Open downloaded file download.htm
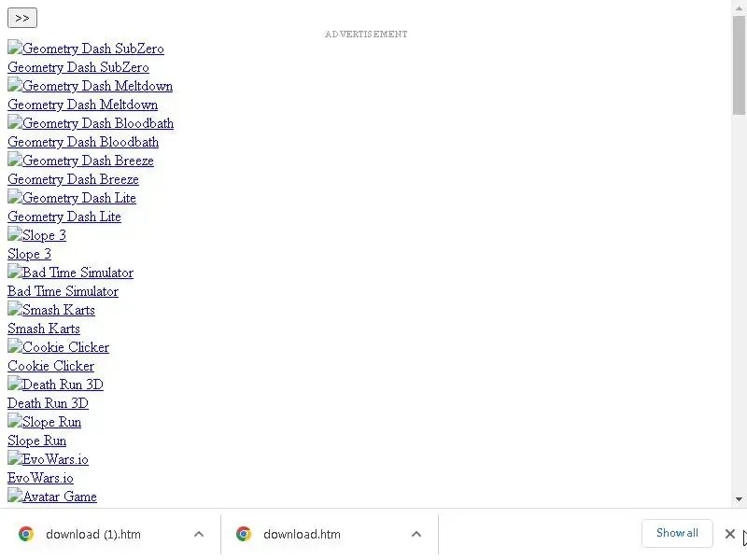747x560 pixels. (302, 534)
